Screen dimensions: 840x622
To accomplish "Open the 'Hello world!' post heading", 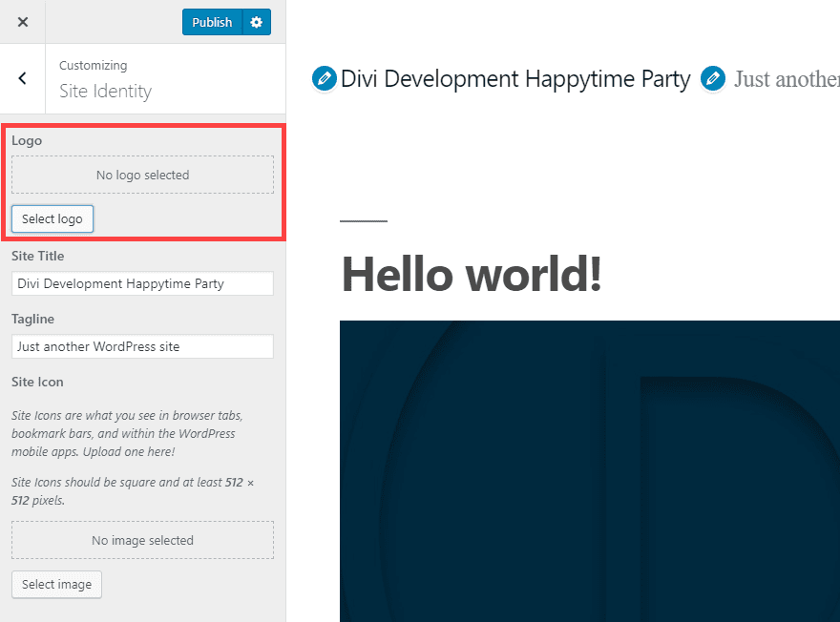I will [x=472, y=275].
